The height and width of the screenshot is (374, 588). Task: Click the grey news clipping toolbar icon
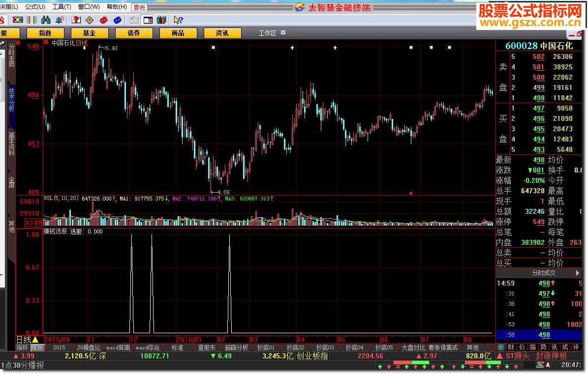click(134, 20)
